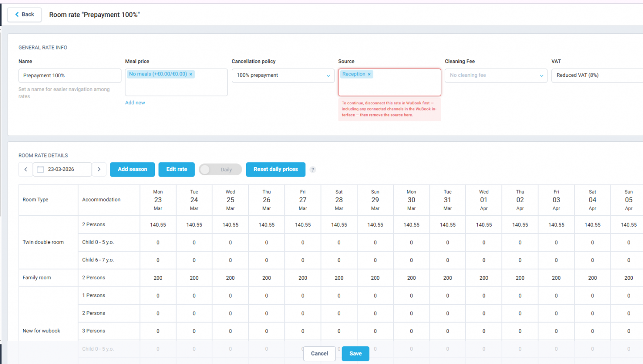The width and height of the screenshot is (643, 364).
Task: Remove the 'Reception' source tag
Action: (x=368, y=74)
